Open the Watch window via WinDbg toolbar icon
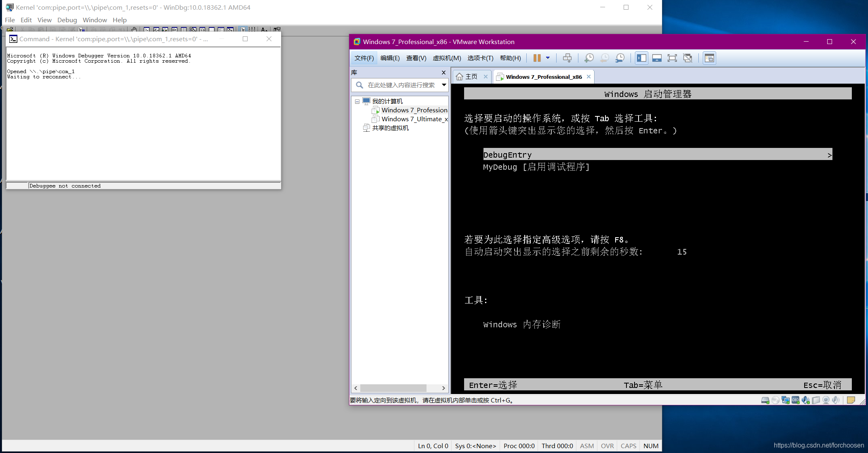 (156, 29)
